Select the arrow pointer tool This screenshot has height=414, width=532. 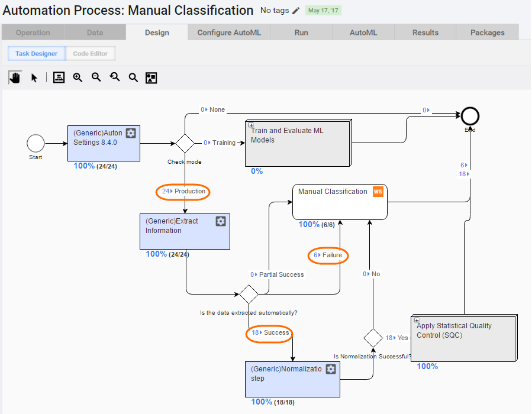[x=34, y=78]
